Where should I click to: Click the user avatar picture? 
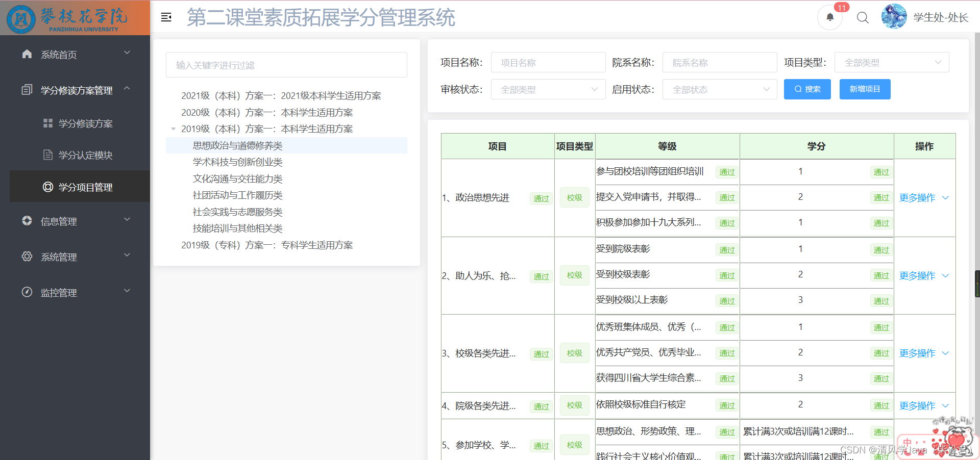click(894, 17)
